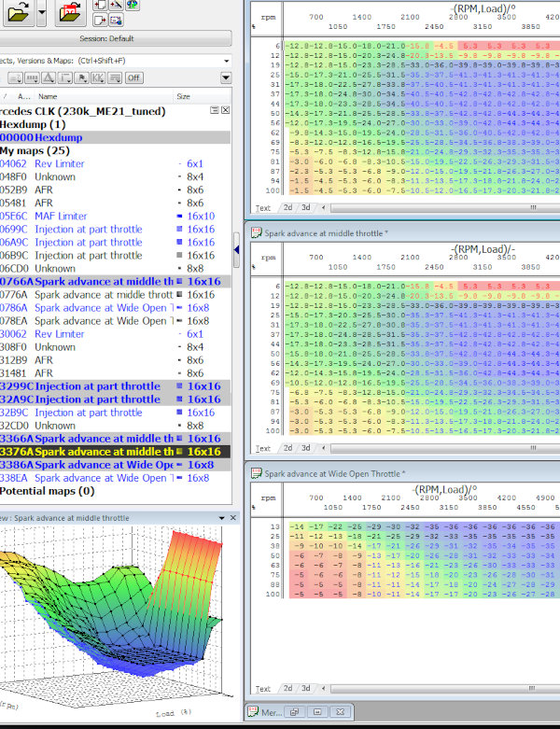This screenshot has height=729, width=560.
Task: Select the 048F0 Unknown 8x4 map
Action: pos(115,176)
